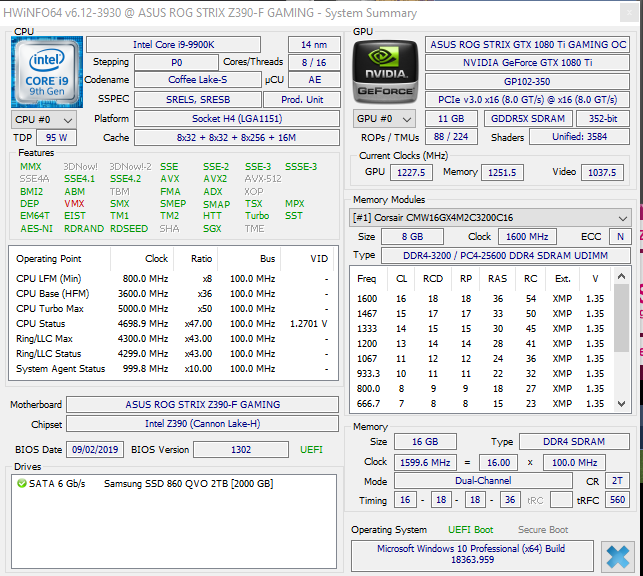Image resolution: width=643 pixels, height=576 pixels.
Task: Click the Freq column header
Action: click(367, 279)
